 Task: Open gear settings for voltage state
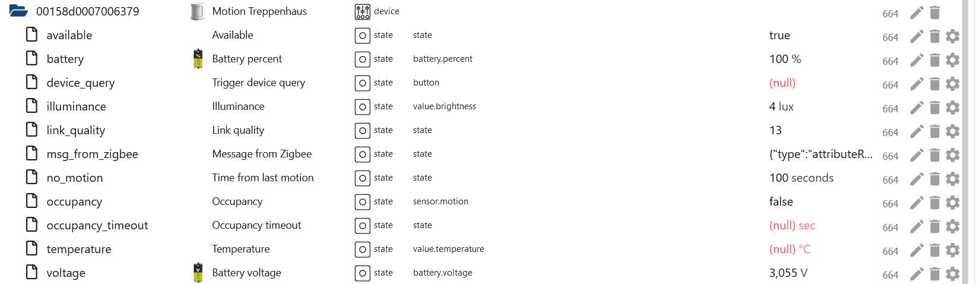click(x=952, y=274)
